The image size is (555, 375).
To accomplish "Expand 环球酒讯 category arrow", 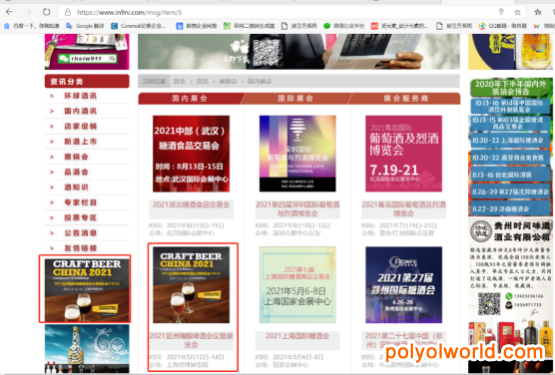I will pyautogui.click(x=52, y=96).
